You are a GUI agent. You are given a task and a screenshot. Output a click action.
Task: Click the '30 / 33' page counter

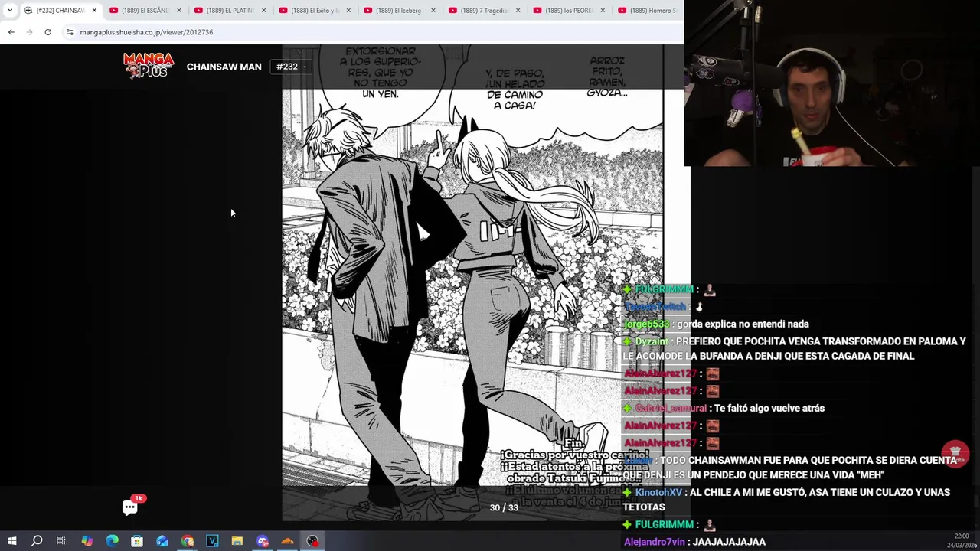pyautogui.click(x=504, y=507)
